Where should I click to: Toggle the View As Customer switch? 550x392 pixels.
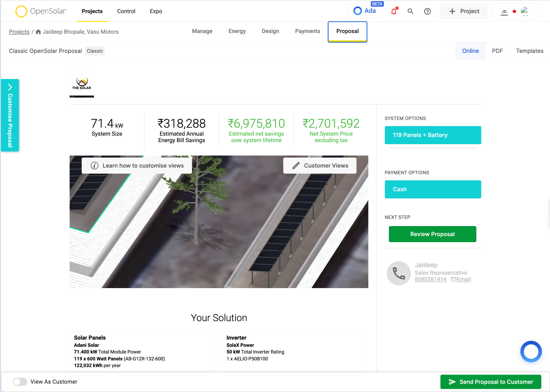coord(20,382)
